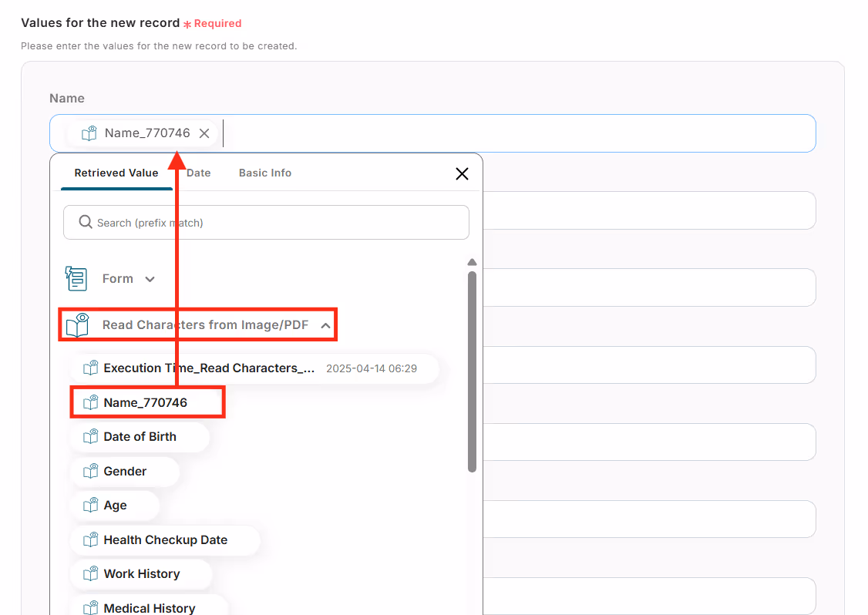Click the scrollbar up arrow in value list
The width and height of the screenshot is (868, 615).
tap(473, 262)
